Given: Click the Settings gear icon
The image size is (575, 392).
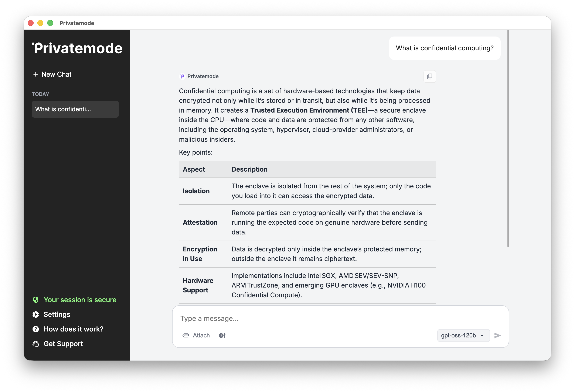Looking at the screenshot, I should 36,314.
